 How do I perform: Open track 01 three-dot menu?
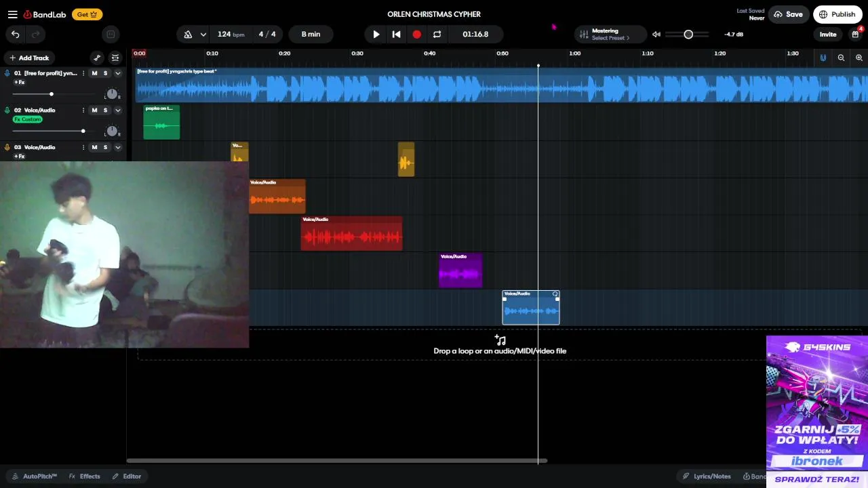coord(83,73)
